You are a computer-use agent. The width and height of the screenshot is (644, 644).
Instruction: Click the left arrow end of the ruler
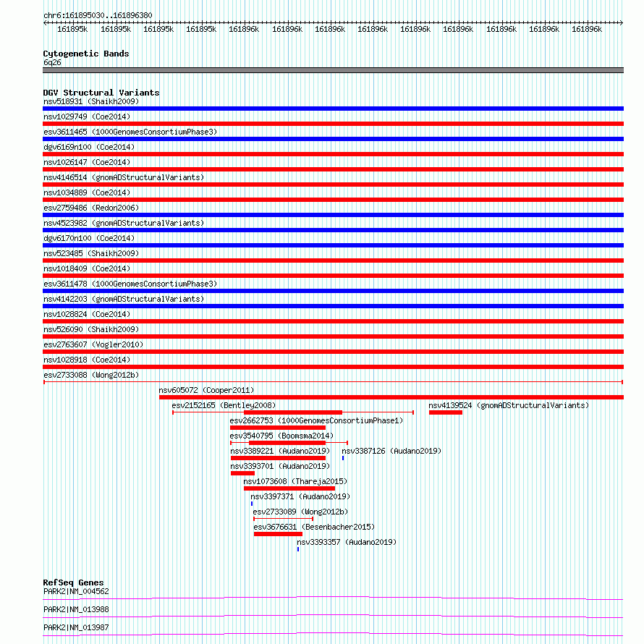[45, 23]
